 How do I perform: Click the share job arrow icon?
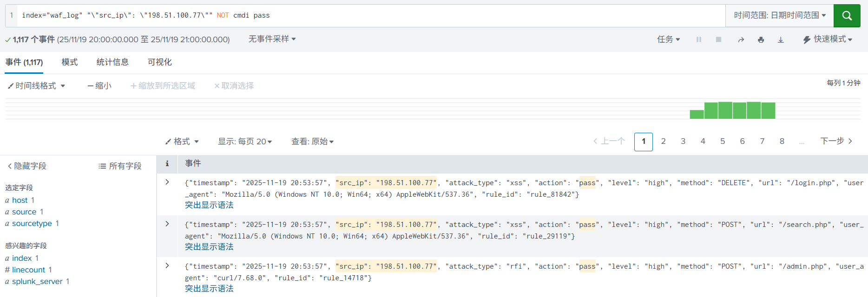click(x=741, y=40)
